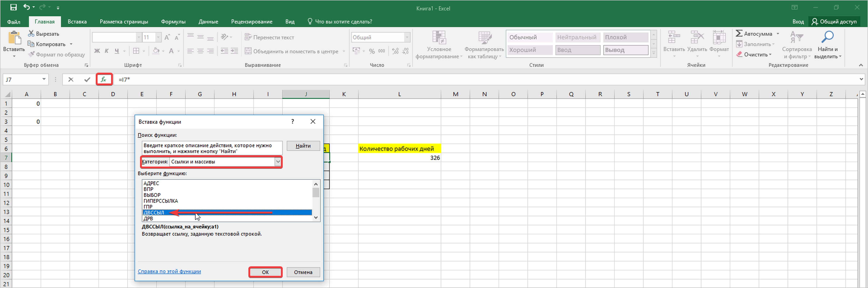Click the formula bar enter checkmark icon
The image size is (868, 288).
click(x=87, y=80)
